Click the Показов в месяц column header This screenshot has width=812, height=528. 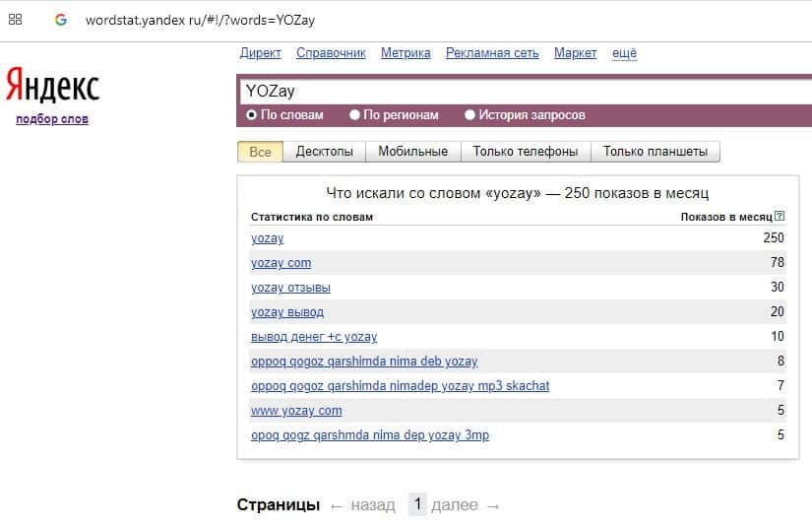coord(726,217)
